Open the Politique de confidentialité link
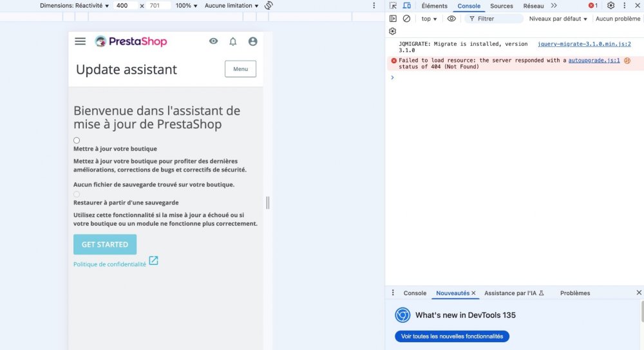 (109, 264)
